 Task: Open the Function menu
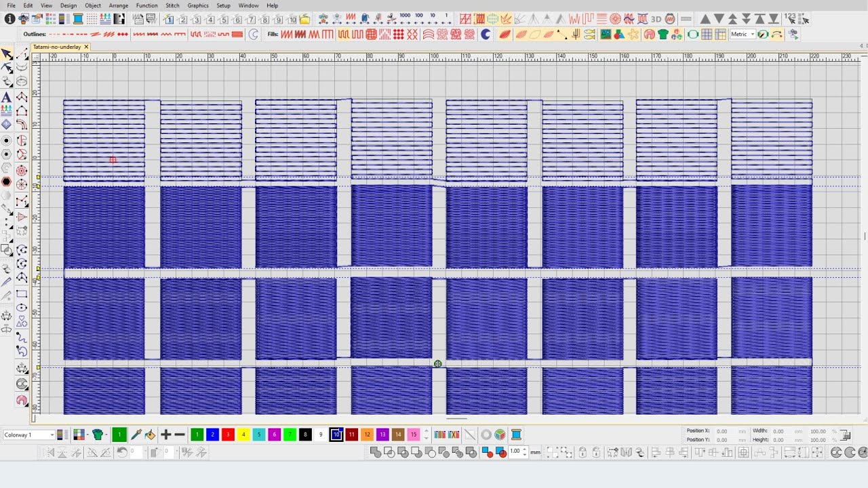pos(146,5)
